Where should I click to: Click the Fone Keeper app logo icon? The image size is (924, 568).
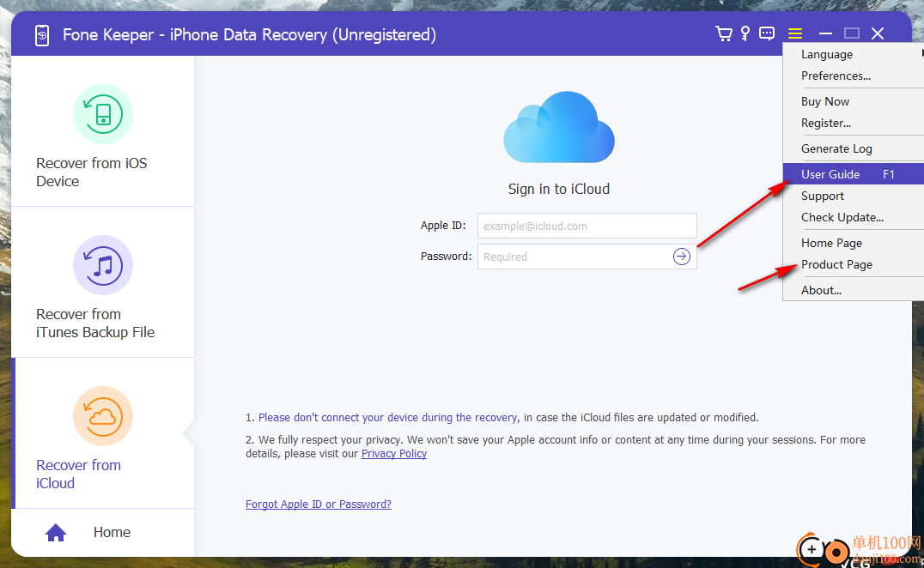click(42, 35)
